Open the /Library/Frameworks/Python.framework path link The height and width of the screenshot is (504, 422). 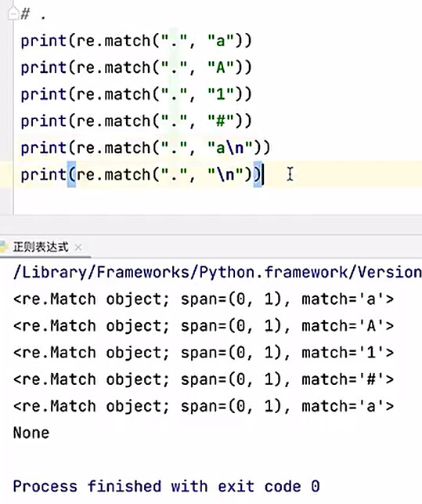pyautogui.click(x=218, y=273)
